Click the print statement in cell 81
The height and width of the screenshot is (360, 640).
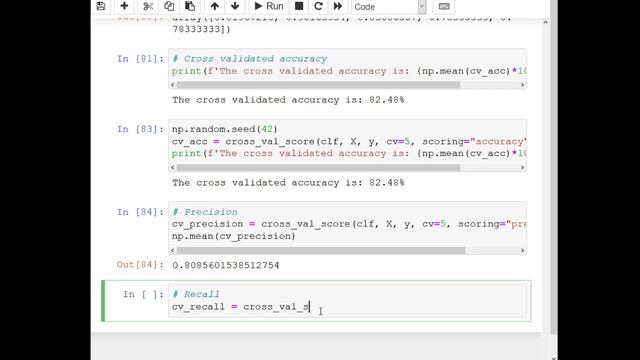coord(349,71)
